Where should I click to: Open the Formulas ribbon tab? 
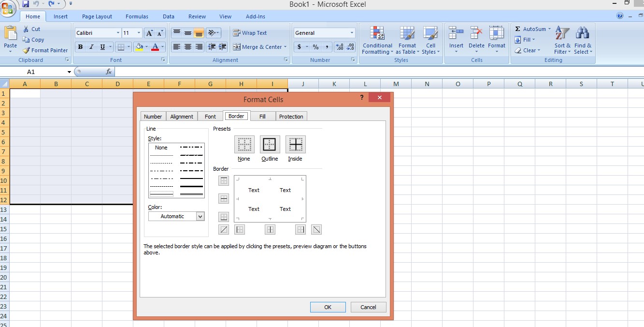pos(137,16)
